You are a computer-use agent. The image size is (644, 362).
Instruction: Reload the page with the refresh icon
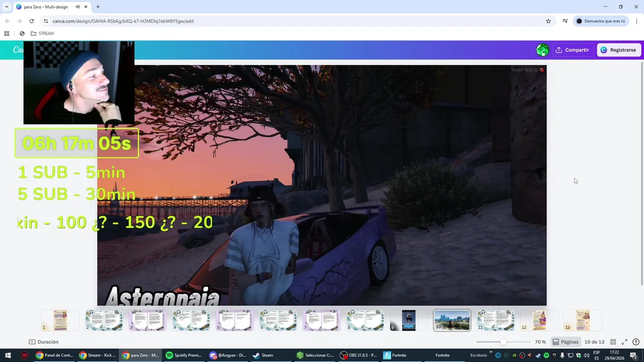click(x=31, y=21)
